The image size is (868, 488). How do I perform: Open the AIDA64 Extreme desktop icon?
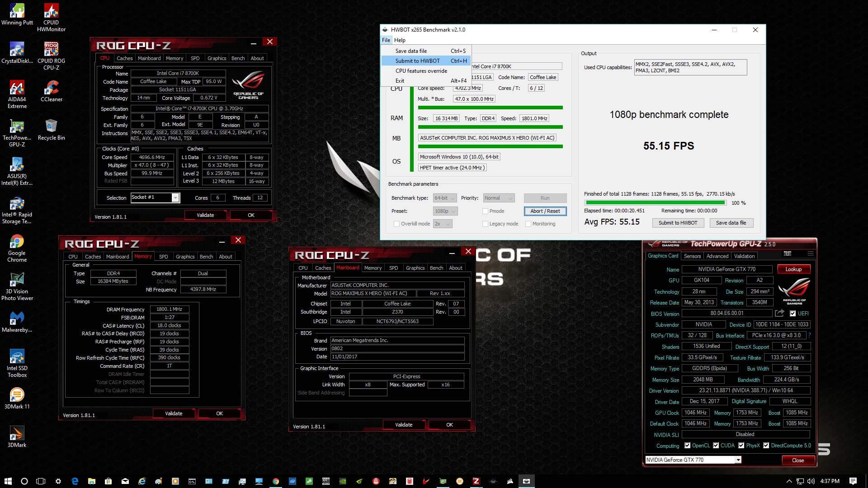pyautogui.click(x=17, y=94)
